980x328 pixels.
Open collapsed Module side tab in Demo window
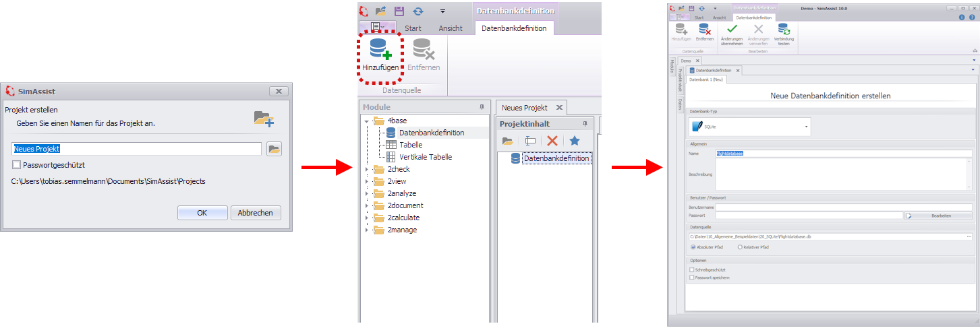[672, 65]
